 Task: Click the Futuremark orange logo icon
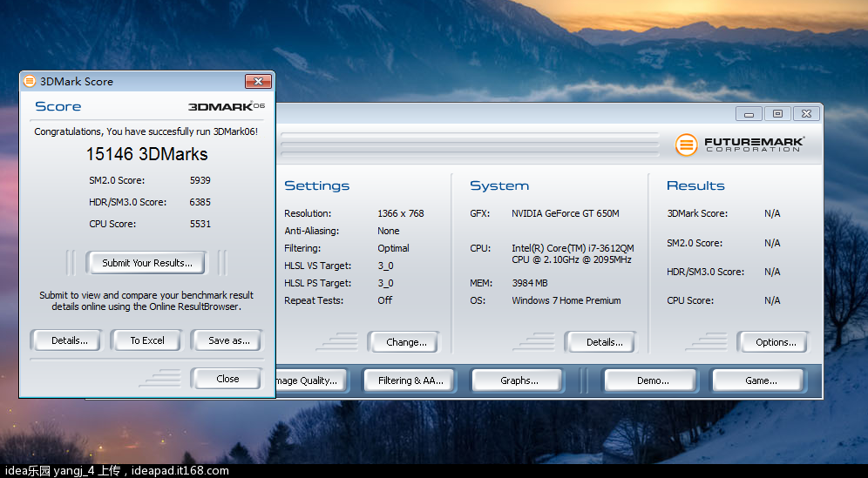(687, 145)
